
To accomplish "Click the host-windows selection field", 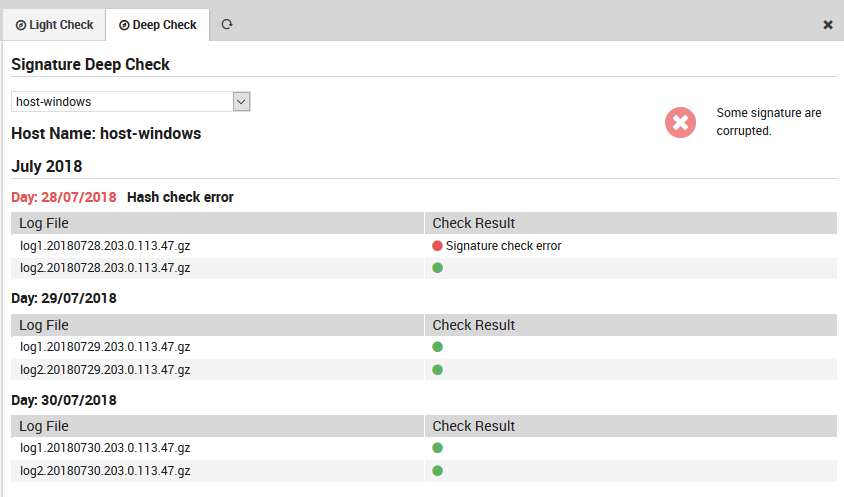I will tap(120, 101).
